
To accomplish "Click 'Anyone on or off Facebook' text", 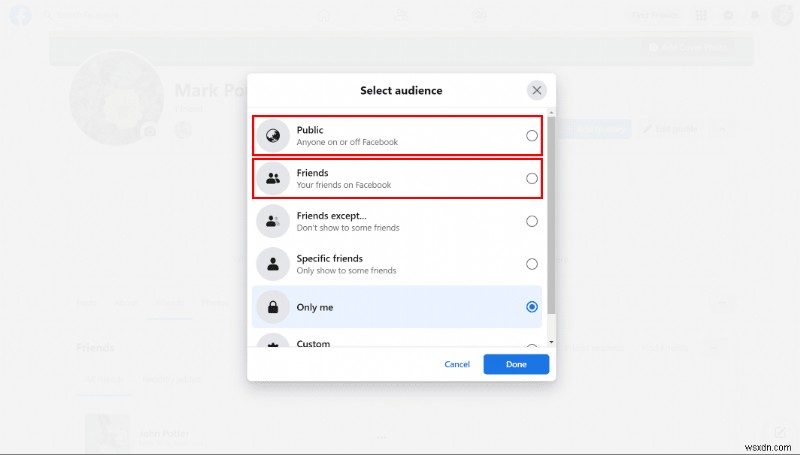I will (347, 142).
